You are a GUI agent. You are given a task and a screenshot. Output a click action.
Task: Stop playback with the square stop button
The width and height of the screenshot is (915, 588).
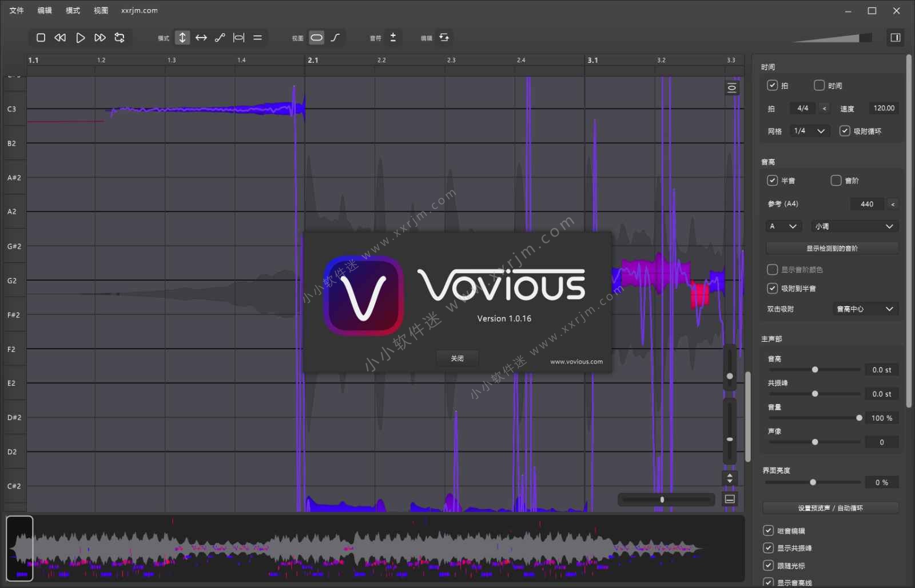[x=41, y=38]
